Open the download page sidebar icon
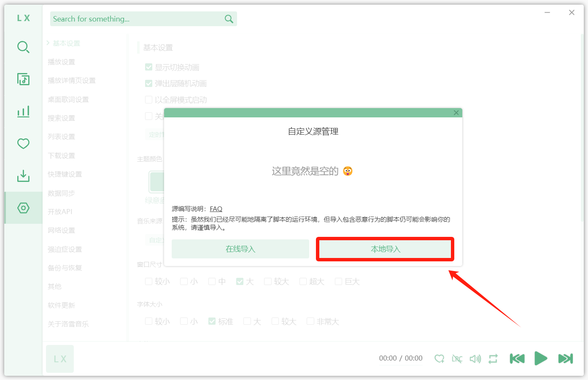 pos(23,176)
